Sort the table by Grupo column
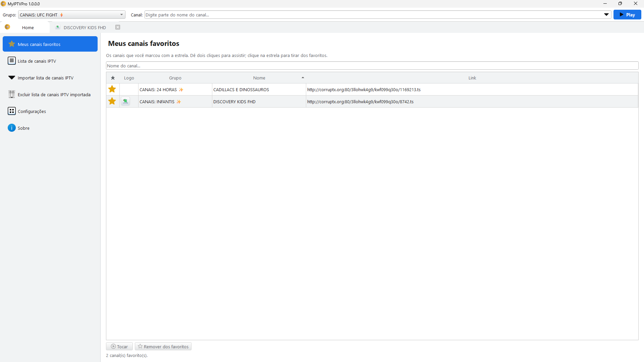The width and height of the screenshot is (644, 362). click(x=175, y=78)
